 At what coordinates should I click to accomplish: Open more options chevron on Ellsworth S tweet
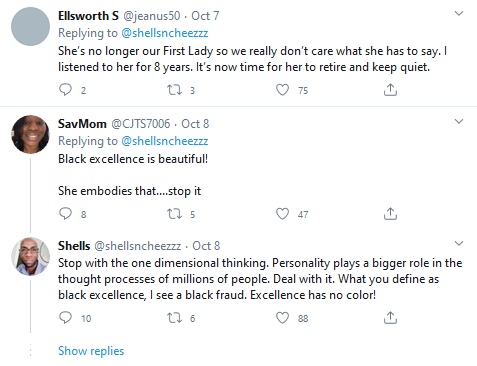[459, 13]
